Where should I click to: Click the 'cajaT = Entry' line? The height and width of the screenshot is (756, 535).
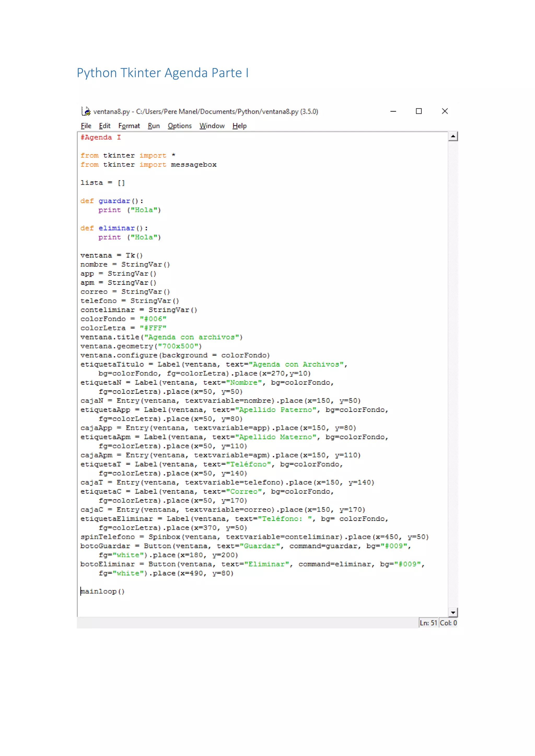pos(228,483)
